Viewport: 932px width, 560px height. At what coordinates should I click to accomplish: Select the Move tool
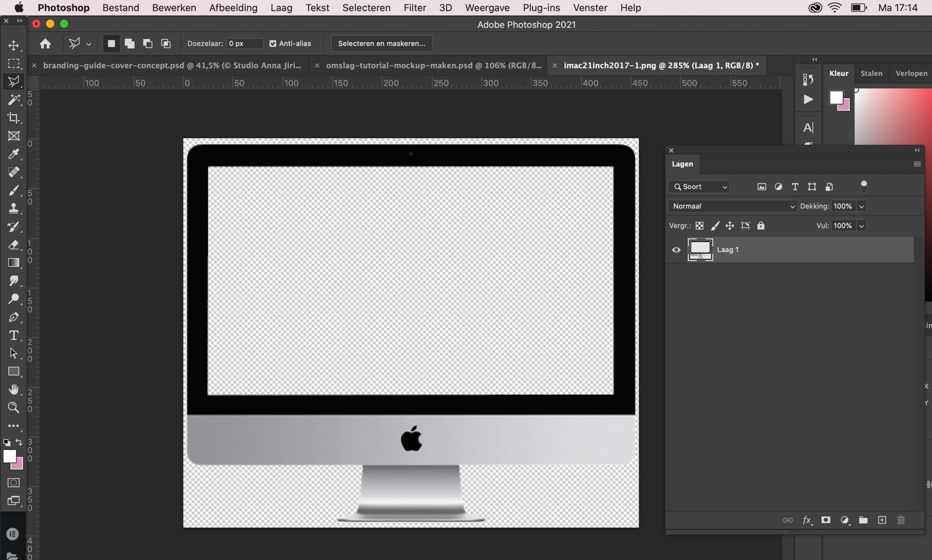[13, 45]
